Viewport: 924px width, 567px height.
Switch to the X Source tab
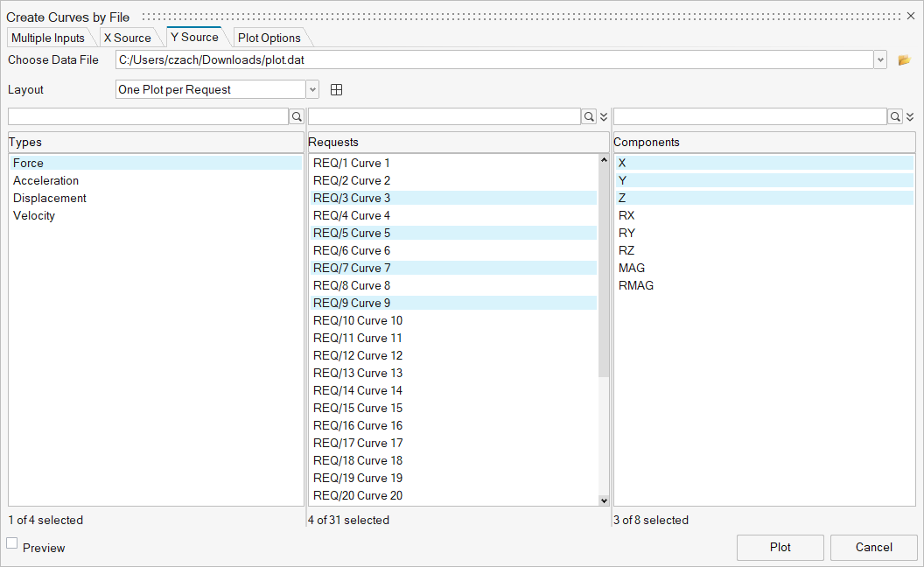(x=127, y=38)
